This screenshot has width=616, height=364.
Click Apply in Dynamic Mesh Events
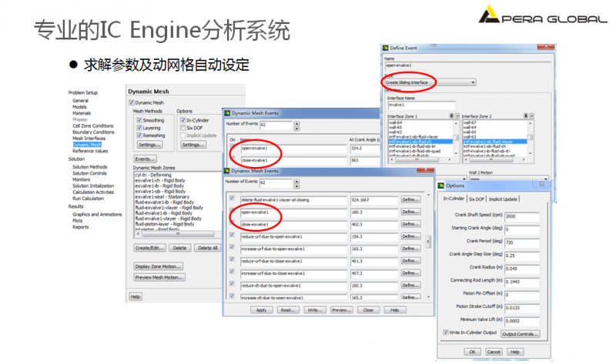tap(261, 310)
